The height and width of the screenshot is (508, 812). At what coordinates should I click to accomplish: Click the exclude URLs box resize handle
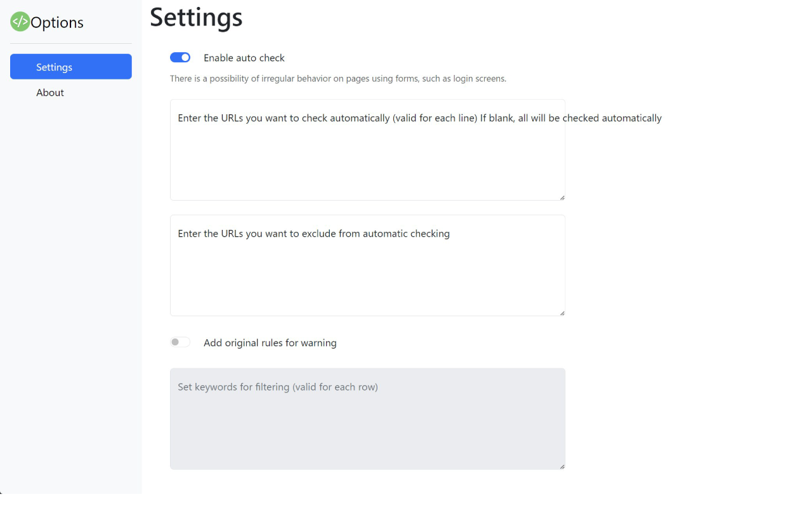(x=562, y=313)
